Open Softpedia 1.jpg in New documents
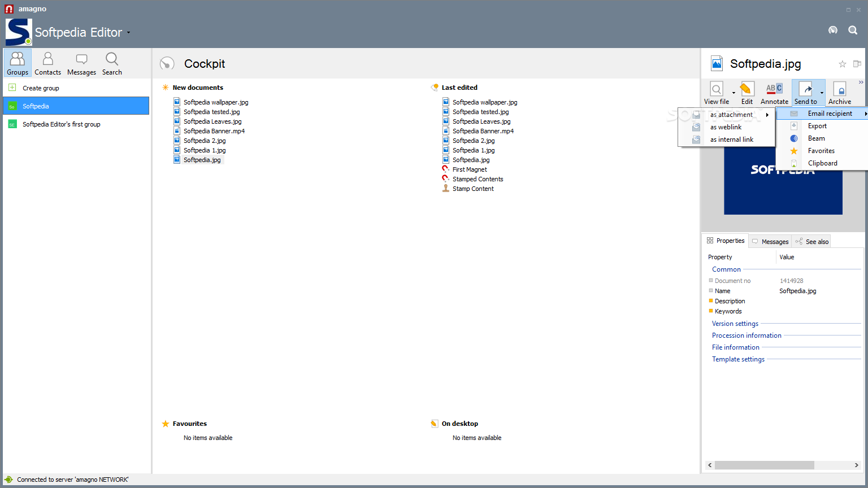868x488 pixels. [x=205, y=150]
